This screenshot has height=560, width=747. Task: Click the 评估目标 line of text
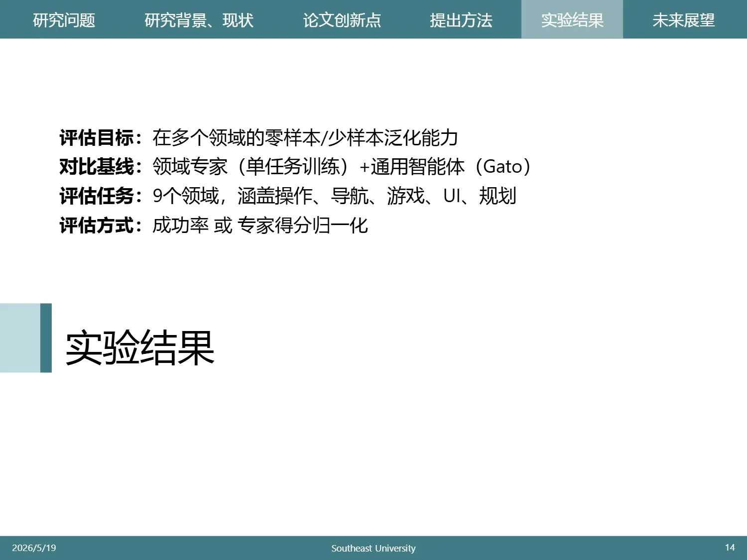click(258, 138)
